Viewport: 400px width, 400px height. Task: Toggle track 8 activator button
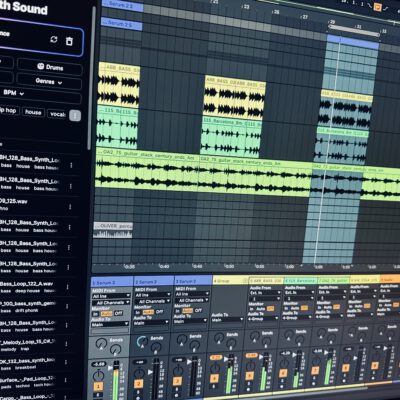click(x=345, y=368)
